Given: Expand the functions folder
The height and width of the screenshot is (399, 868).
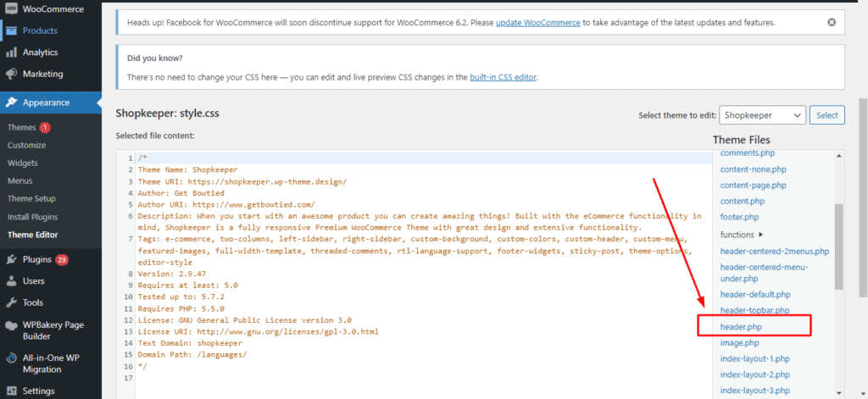Looking at the screenshot, I should (x=742, y=235).
